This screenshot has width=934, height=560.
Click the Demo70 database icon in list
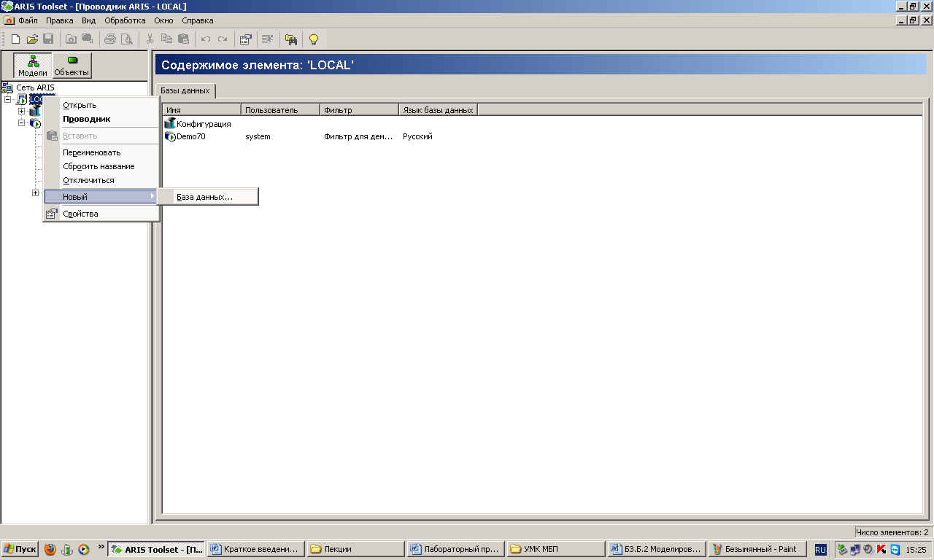pyautogui.click(x=170, y=136)
